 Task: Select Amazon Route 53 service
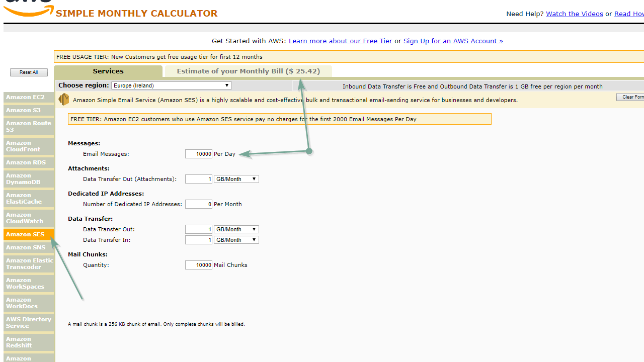[29, 127]
